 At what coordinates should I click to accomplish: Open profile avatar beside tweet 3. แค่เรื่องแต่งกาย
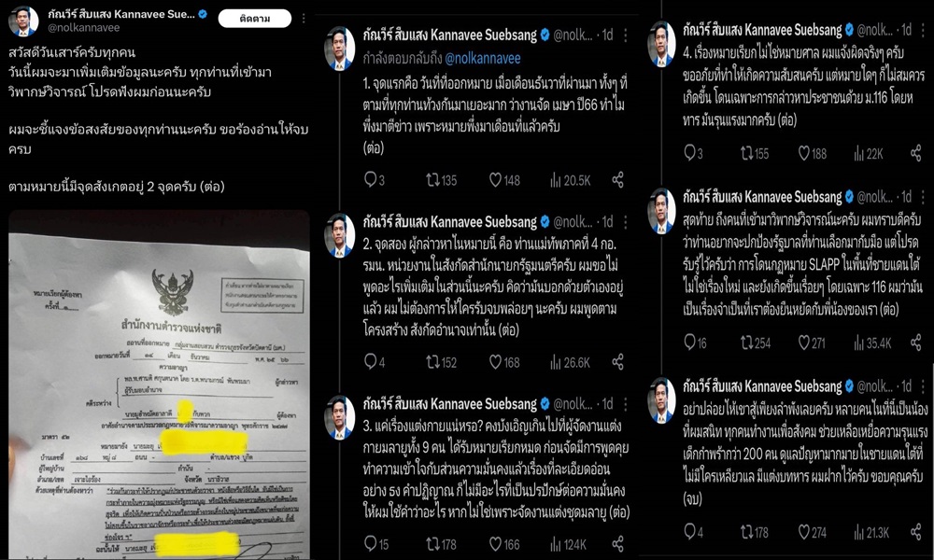click(340, 416)
